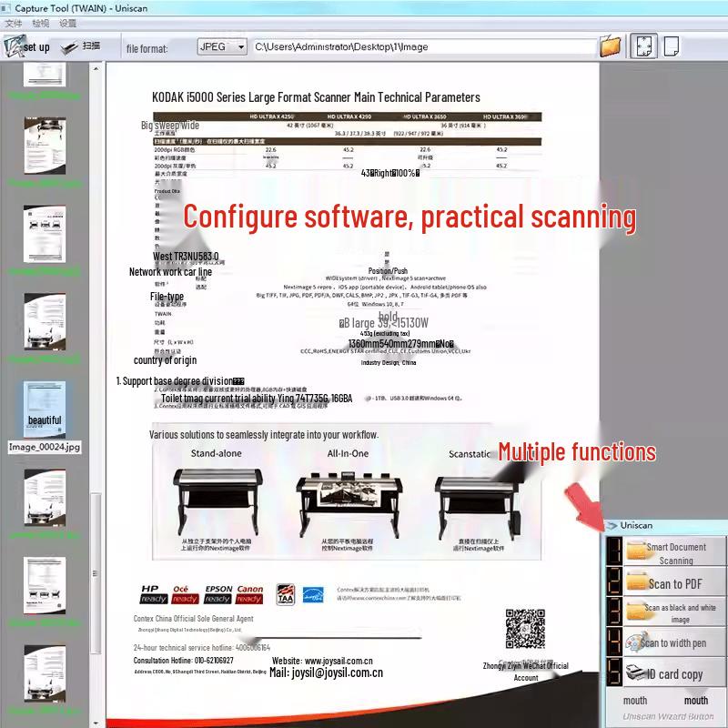Click ID card copy button
The image size is (728, 728).
pos(674,672)
